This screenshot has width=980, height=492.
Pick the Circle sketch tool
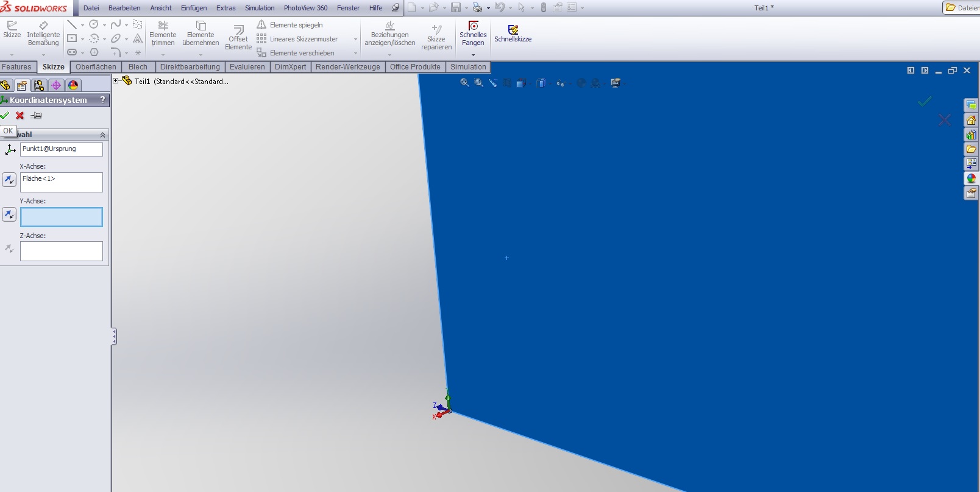coord(94,24)
